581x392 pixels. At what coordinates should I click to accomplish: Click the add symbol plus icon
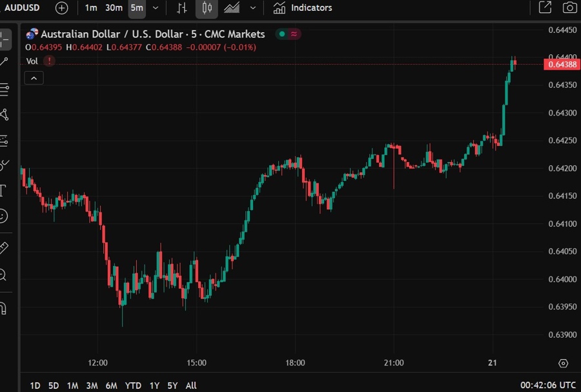61,8
